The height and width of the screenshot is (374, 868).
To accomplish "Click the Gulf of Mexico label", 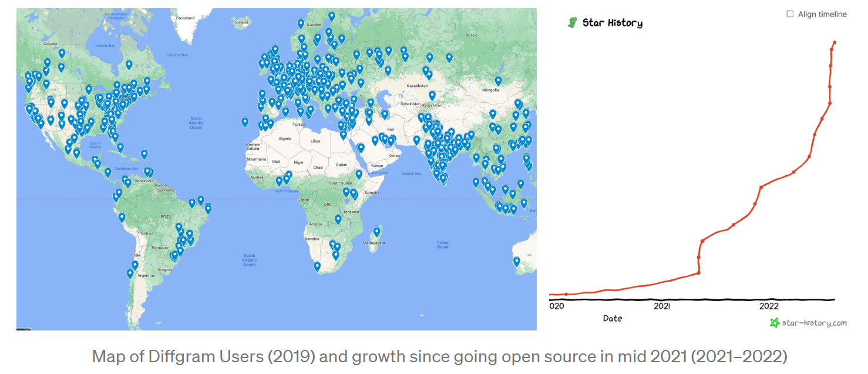I will [x=96, y=145].
